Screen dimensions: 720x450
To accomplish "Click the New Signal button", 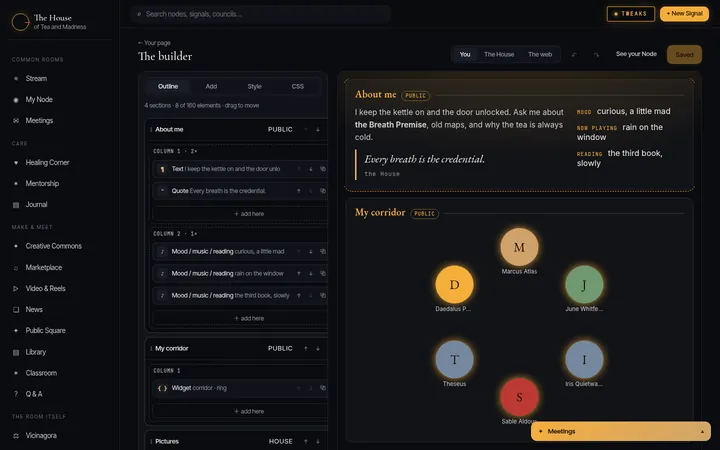I will pyautogui.click(x=684, y=14).
